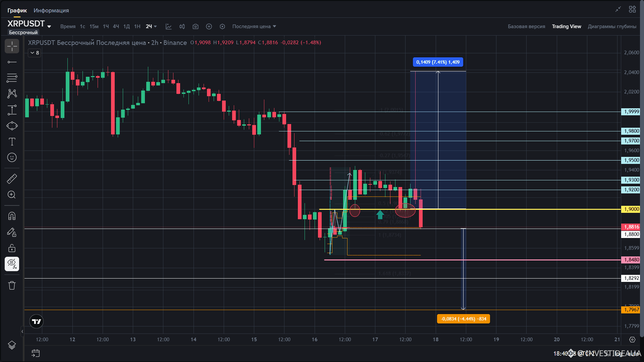The image size is (644, 362).
Task: Select the text annotation tool
Action: (12, 142)
